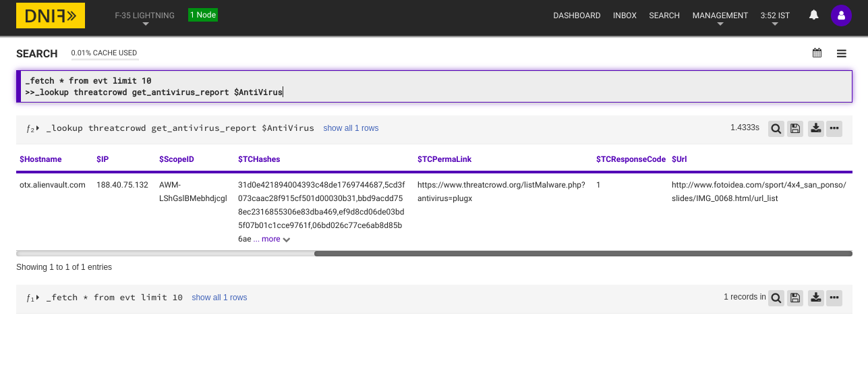Sort by the $TCPermaLink column
The width and height of the screenshot is (868, 392).
(x=444, y=159)
